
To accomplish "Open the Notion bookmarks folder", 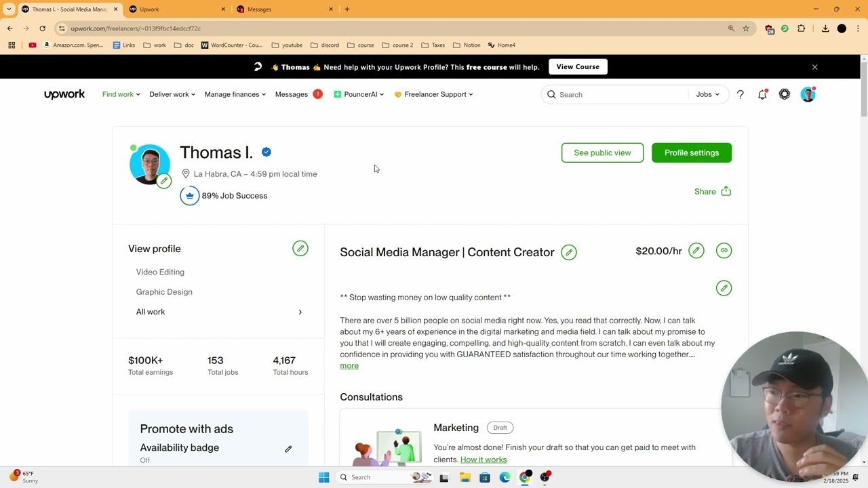I will tap(467, 45).
